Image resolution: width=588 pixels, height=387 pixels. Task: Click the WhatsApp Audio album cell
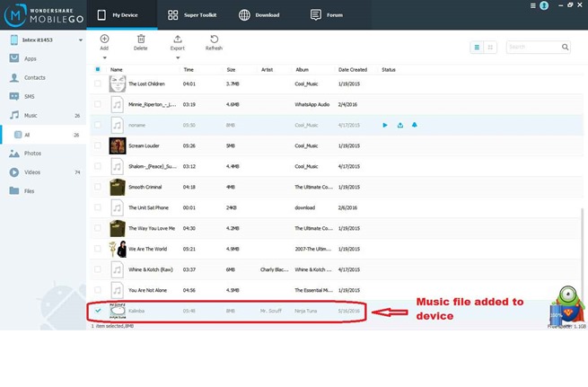click(x=312, y=105)
